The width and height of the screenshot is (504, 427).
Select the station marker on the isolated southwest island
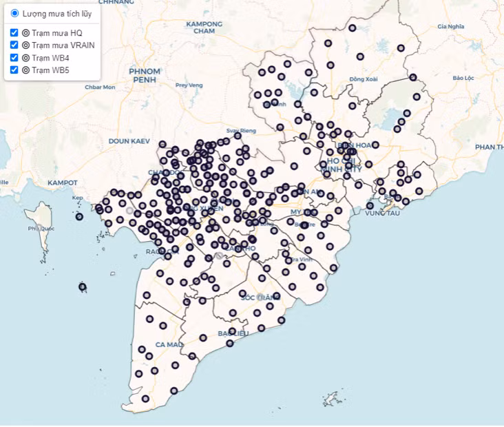click(x=83, y=287)
